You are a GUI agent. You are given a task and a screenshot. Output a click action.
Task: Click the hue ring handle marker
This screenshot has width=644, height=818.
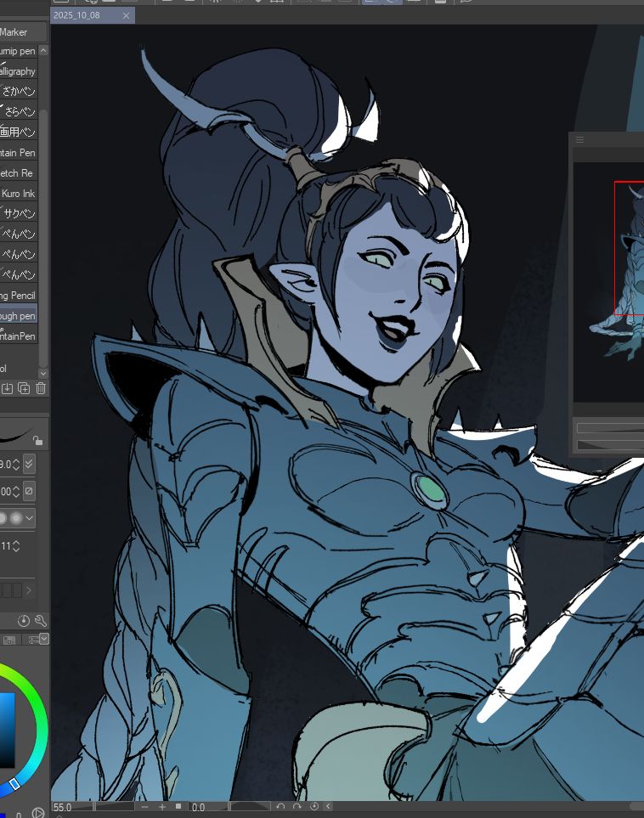(14, 784)
